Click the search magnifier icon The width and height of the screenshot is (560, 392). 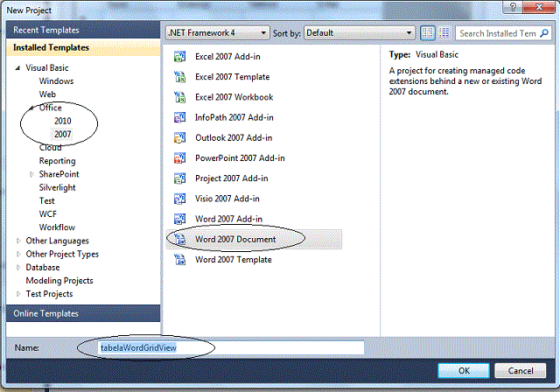click(544, 33)
